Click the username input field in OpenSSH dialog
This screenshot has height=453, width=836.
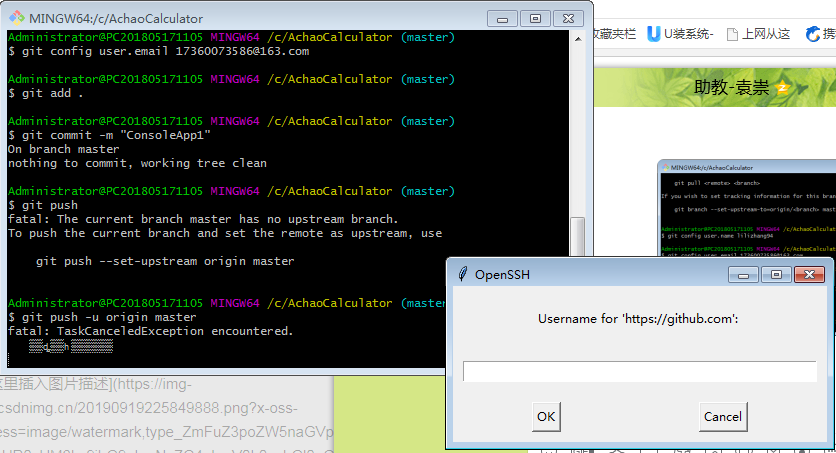pyautogui.click(x=639, y=371)
